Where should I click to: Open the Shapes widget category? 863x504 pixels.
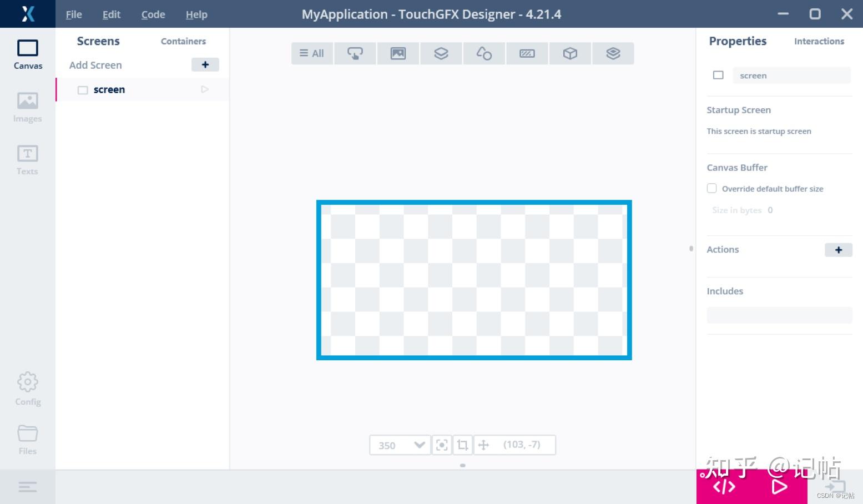[484, 53]
